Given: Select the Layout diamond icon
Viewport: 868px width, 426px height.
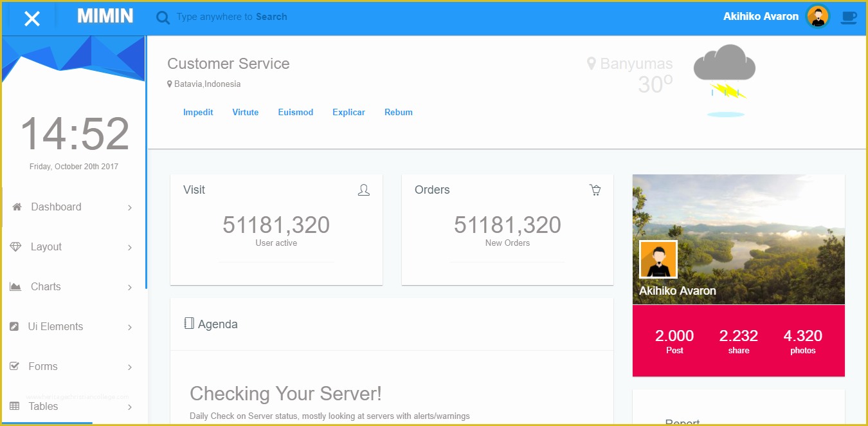Looking at the screenshot, I should (x=15, y=246).
